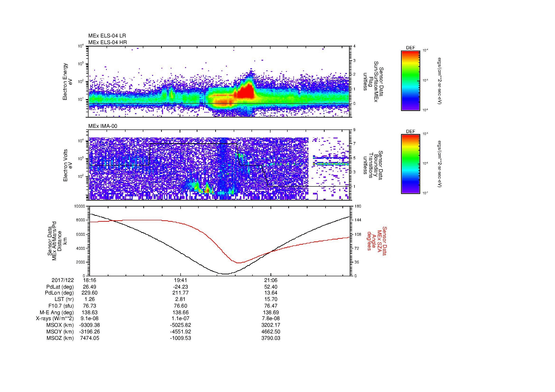Click the 'Sun/Surface/MEx Flag' right axis label
This screenshot has width=555, height=392.
coord(373,82)
